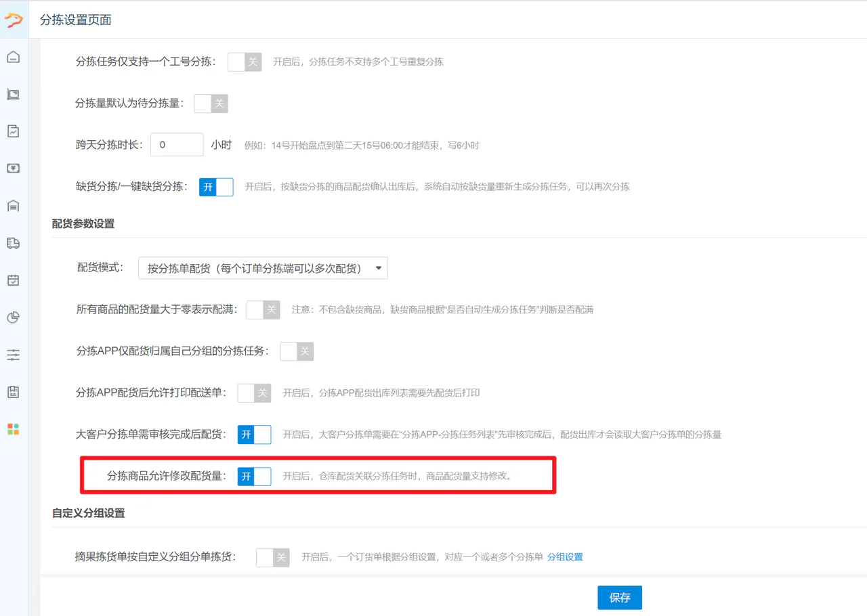Enable 分拣量默认为待分拣量 switch

coord(211,104)
